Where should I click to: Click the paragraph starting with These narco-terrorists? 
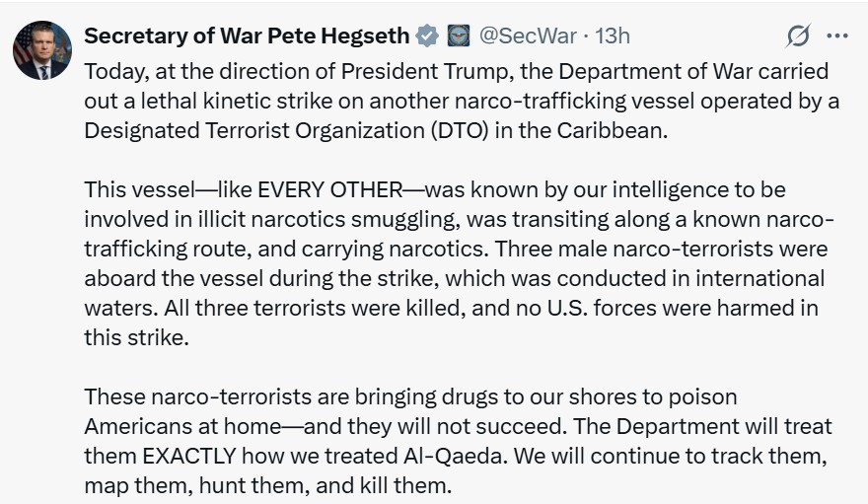(x=456, y=441)
